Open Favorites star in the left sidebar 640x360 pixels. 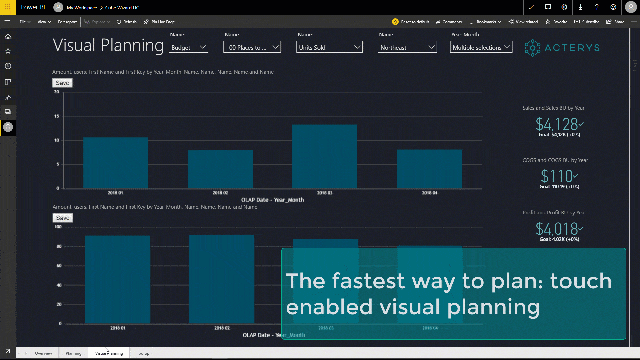pos(8,51)
